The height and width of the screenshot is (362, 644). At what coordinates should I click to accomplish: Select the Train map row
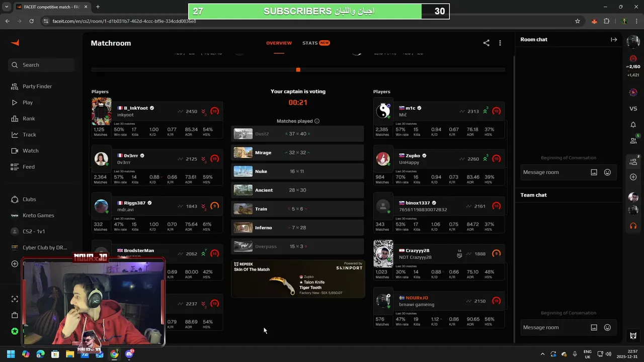point(297,209)
